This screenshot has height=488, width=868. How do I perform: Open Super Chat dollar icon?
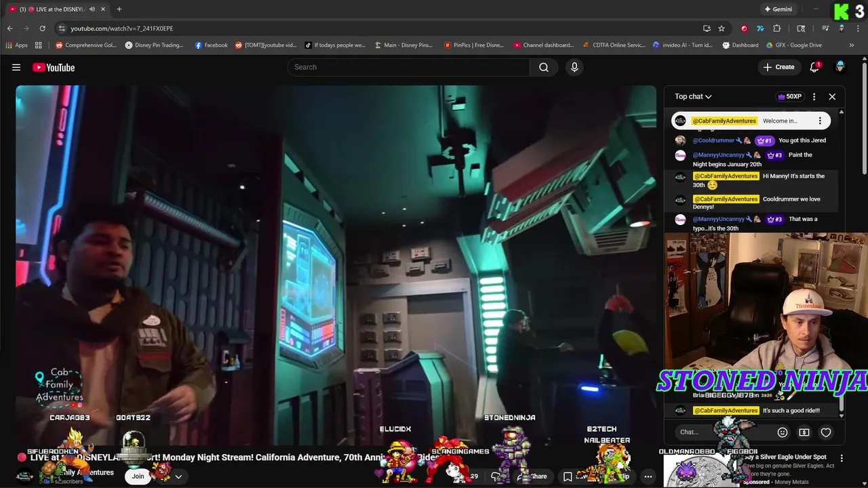coord(804,432)
